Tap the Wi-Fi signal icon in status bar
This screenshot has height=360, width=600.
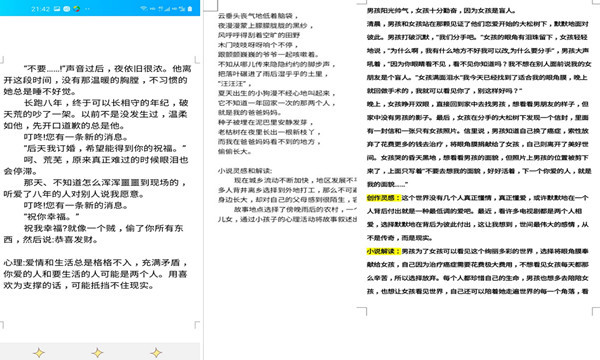(143, 8)
